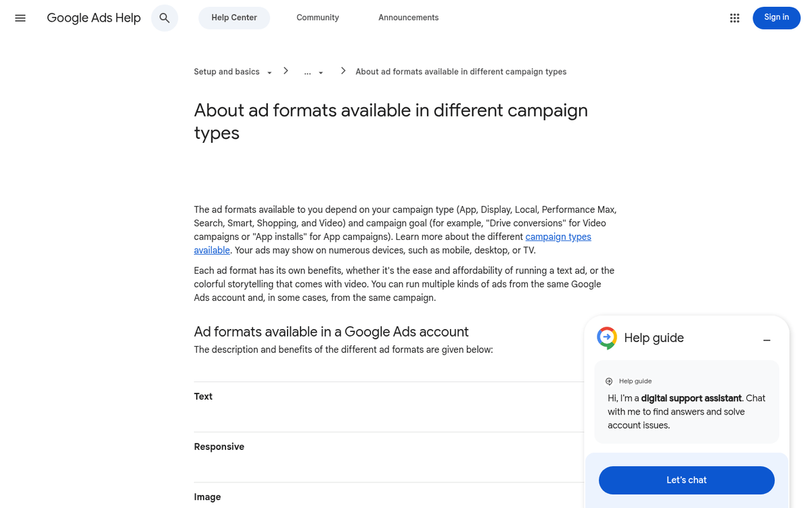Click the Google Ads Help title

click(x=94, y=18)
